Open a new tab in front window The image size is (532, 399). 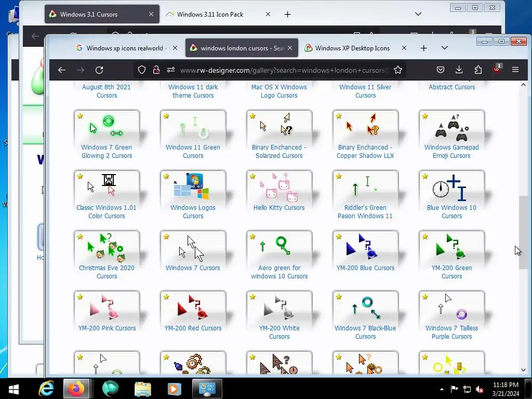point(423,48)
